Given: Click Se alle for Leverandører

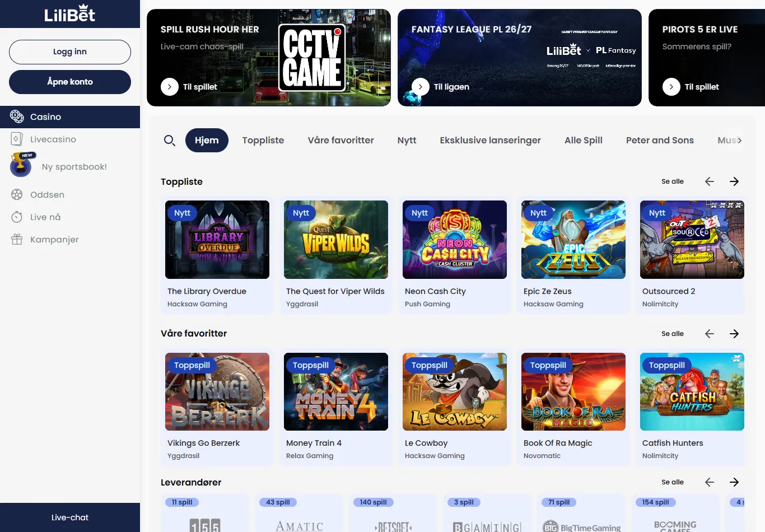Looking at the screenshot, I should (673, 482).
